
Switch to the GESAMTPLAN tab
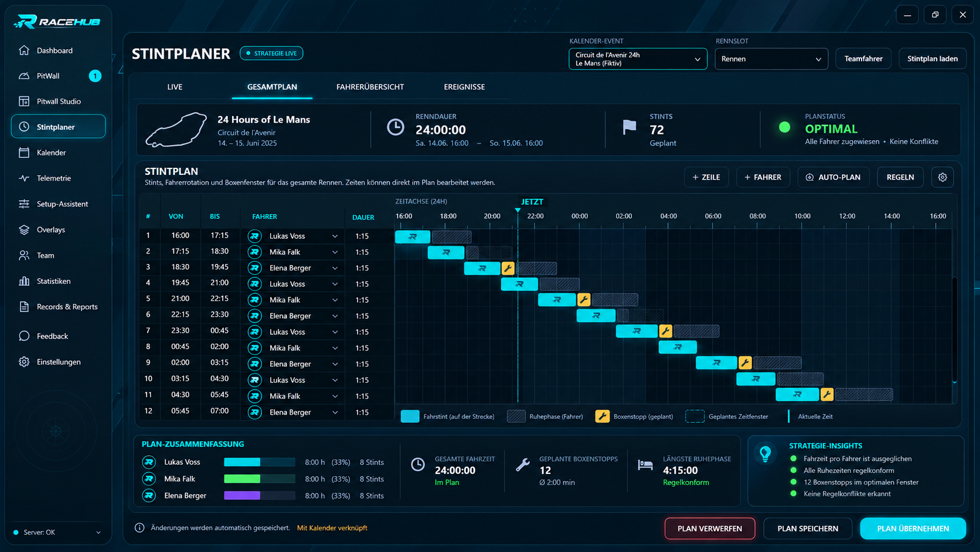point(272,87)
